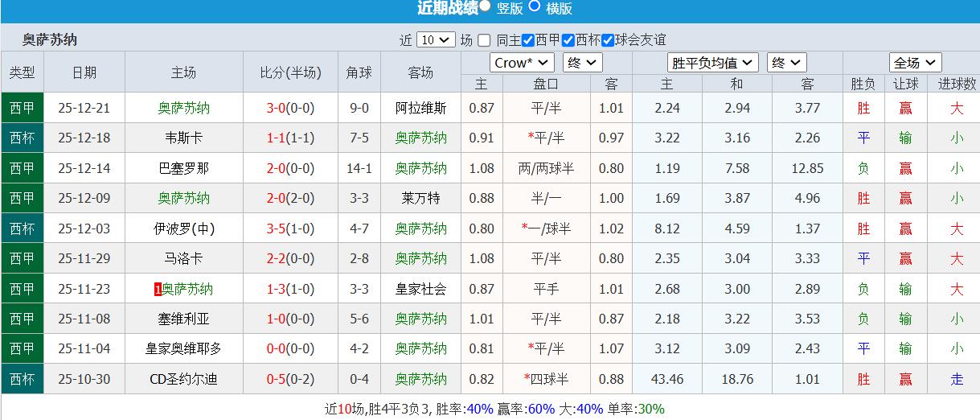Click corner count 9-0
This screenshot has height=420, width=980.
pyautogui.click(x=358, y=108)
